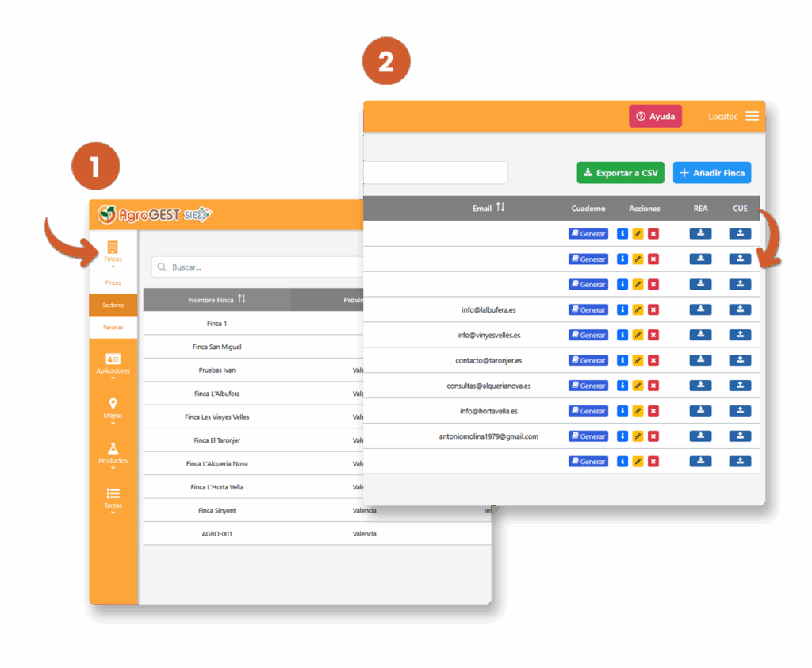Expand the Aplicadores sidebar menu
This screenshot has width=812, height=668.
click(113, 364)
